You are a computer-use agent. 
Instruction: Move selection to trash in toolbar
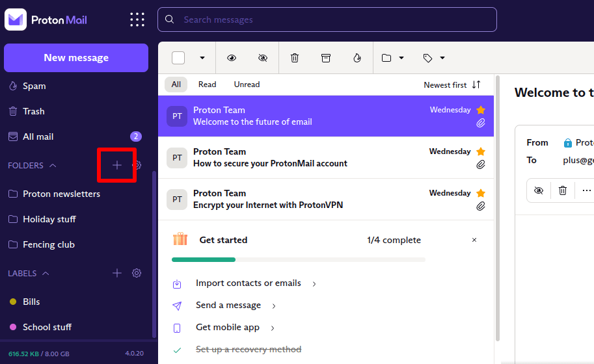tap(295, 58)
